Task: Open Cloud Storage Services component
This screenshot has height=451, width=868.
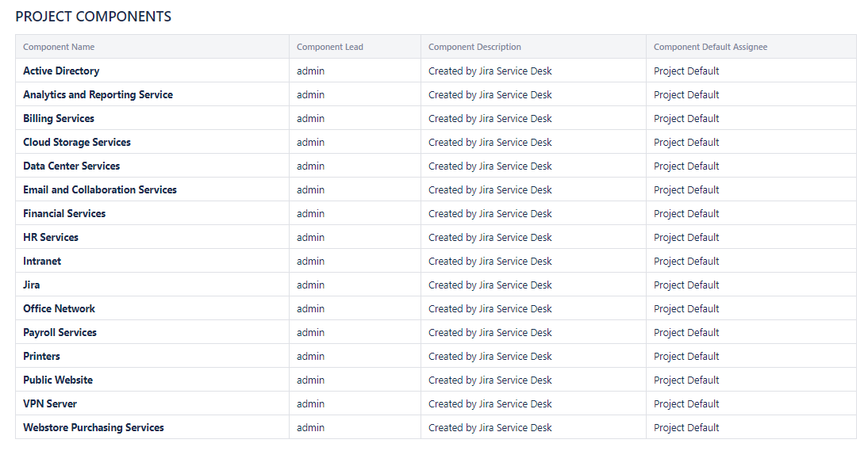Action: click(x=77, y=142)
